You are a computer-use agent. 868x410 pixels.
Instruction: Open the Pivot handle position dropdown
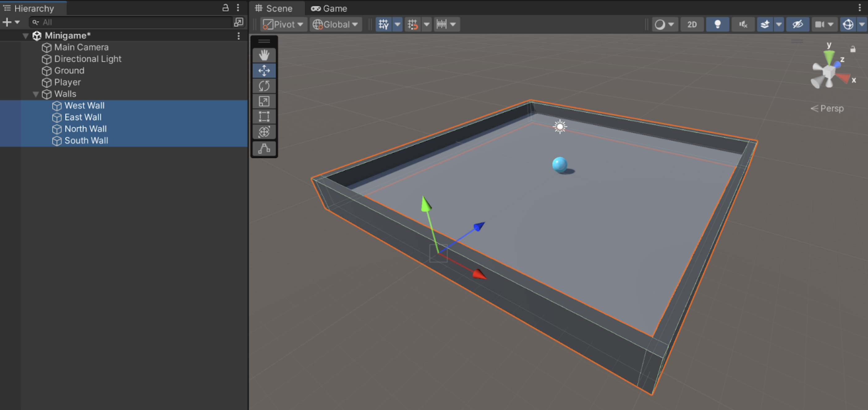click(283, 24)
